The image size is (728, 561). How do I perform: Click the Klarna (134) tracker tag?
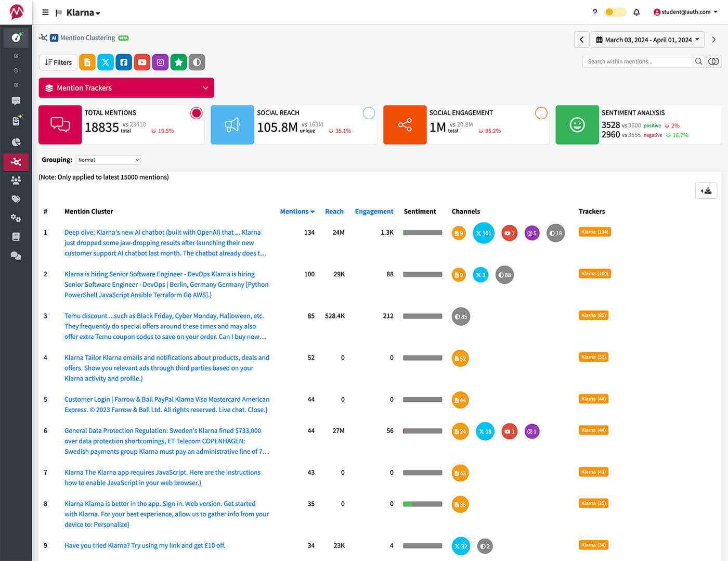coord(595,232)
